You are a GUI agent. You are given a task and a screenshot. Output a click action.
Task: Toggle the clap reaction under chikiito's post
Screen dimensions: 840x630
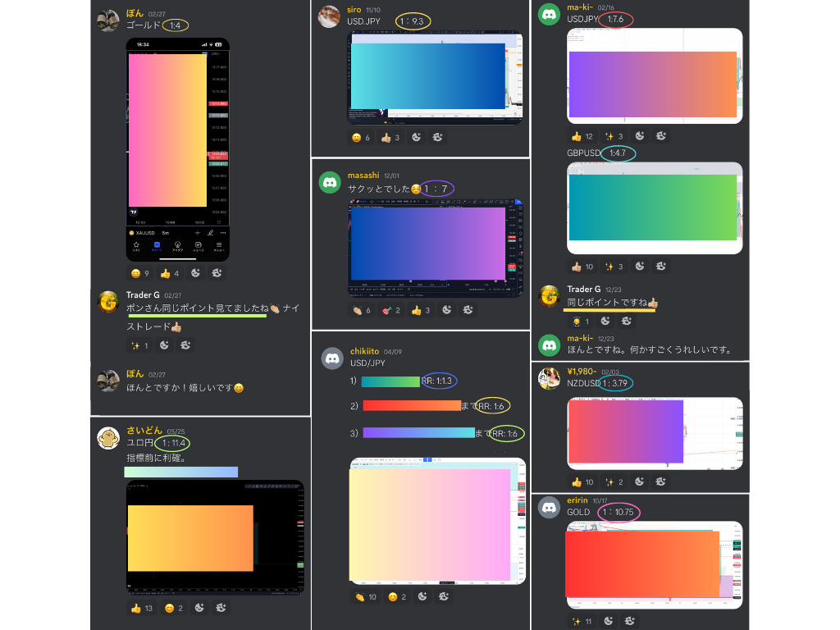(x=364, y=597)
